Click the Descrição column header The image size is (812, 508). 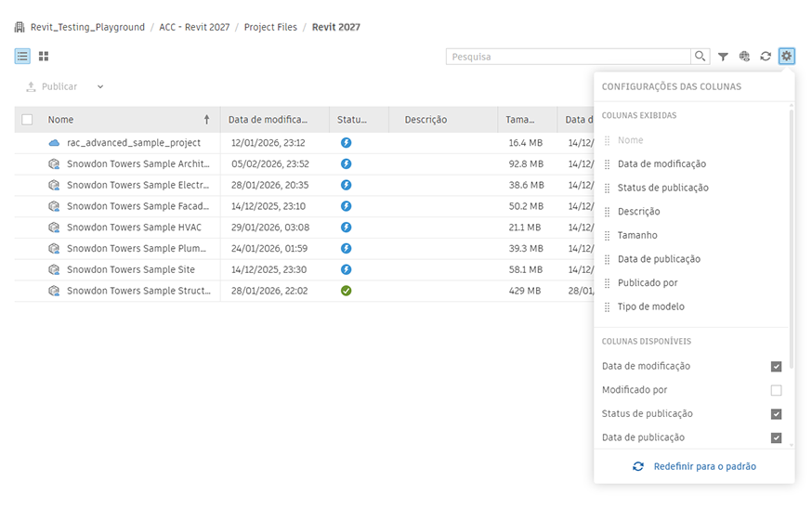(426, 120)
